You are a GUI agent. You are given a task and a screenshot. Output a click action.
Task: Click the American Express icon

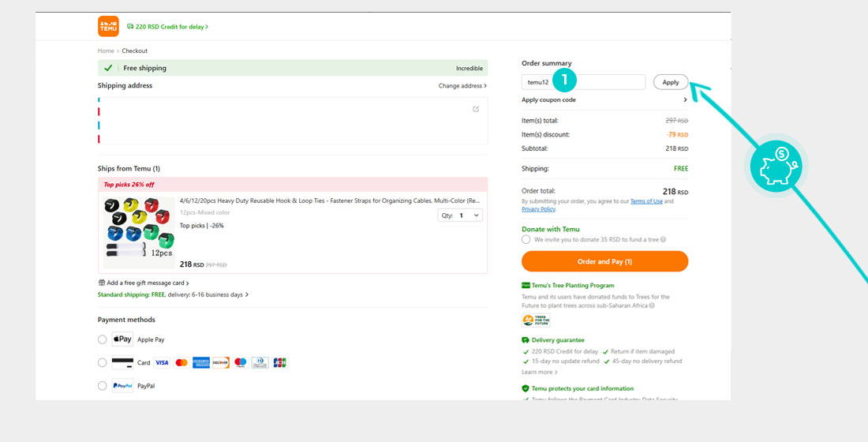(201, 363)
